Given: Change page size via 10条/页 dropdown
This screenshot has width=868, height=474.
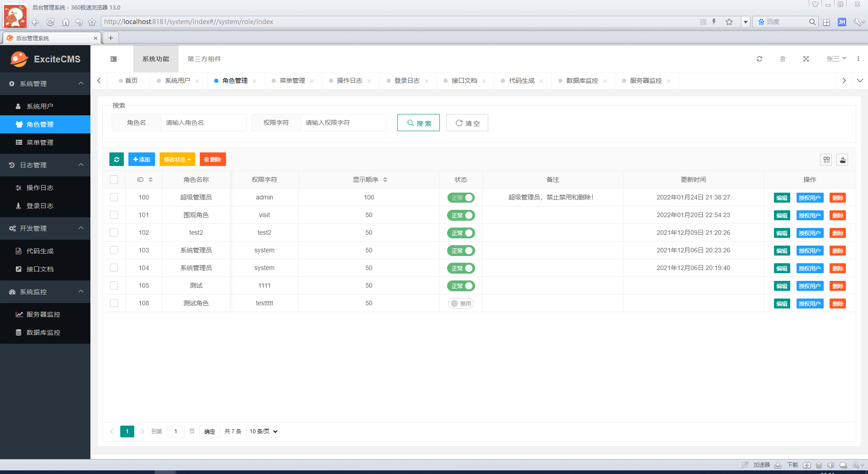Looking at the screenshot, I should click(x=263, y=431).
